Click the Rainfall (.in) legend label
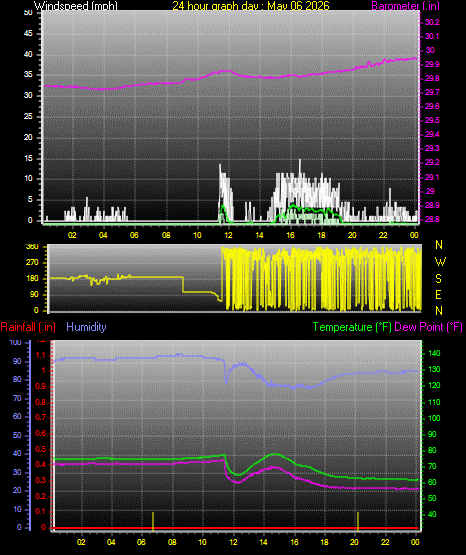The width and height of the screenshot is (466, 555). (28, 327)
